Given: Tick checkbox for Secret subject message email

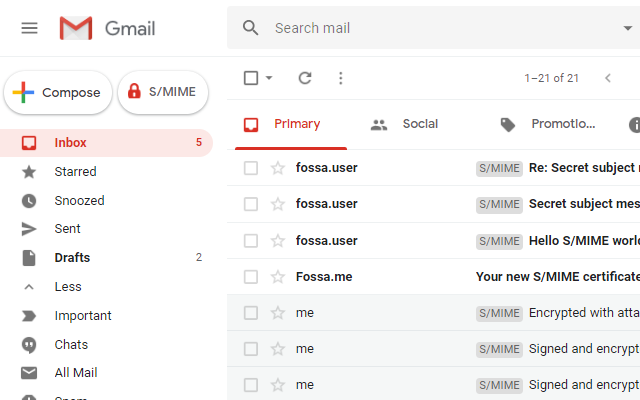Looking at the screenshot, I should tap(251, 204).
